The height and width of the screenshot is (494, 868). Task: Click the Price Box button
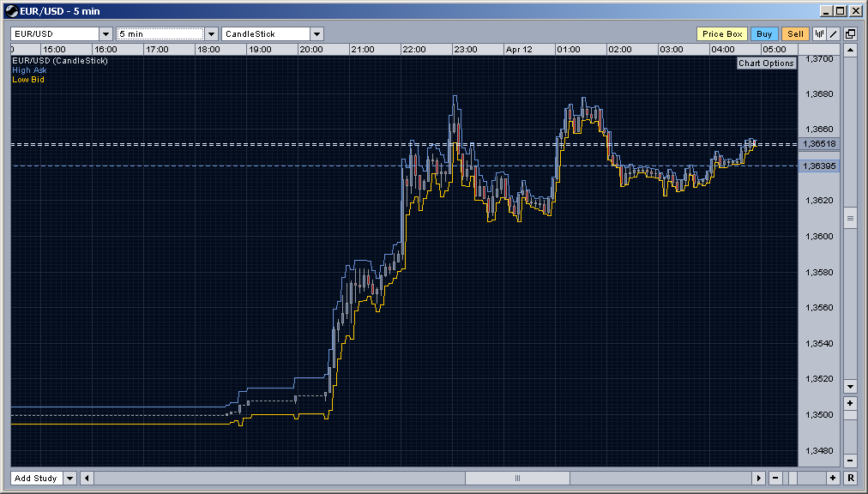(722, 34)
